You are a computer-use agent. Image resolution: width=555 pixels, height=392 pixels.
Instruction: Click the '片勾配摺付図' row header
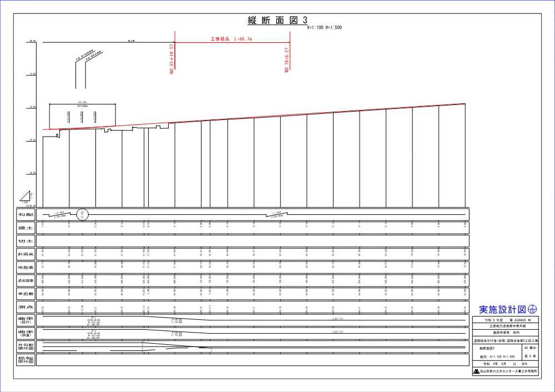26,346
